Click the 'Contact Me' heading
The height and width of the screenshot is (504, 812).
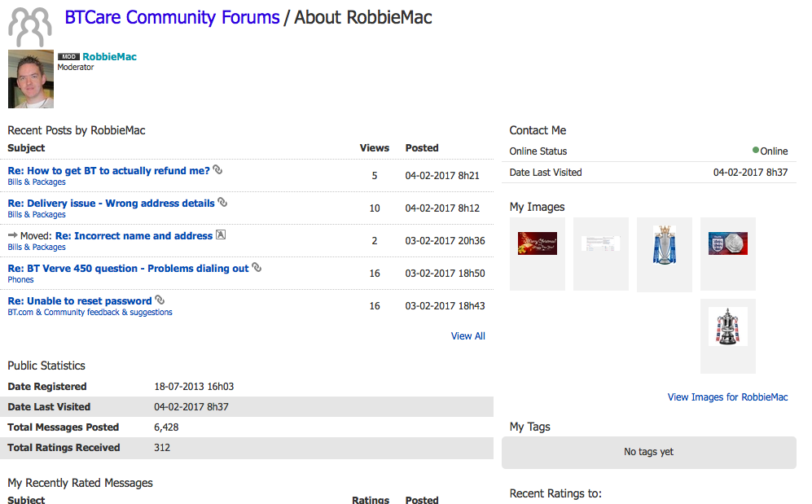[x=538, y=130]
